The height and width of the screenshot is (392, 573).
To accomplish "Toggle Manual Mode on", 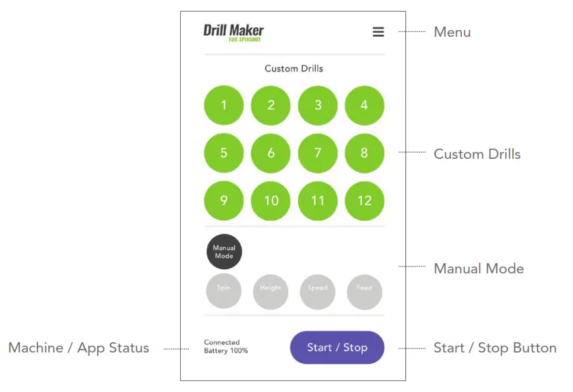I will tap(224, 252).
